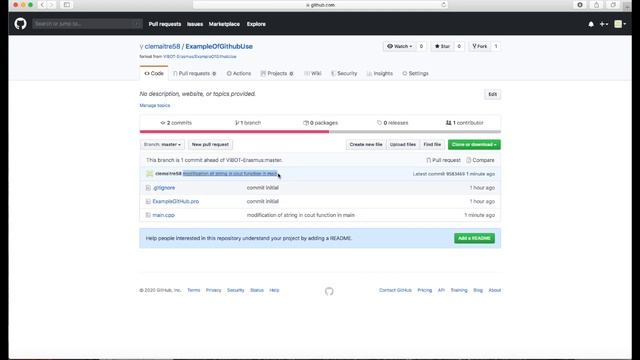Click the commit author avatar thumbnail
The width and height of the screenshot is (640, 360).
(149, 173)
